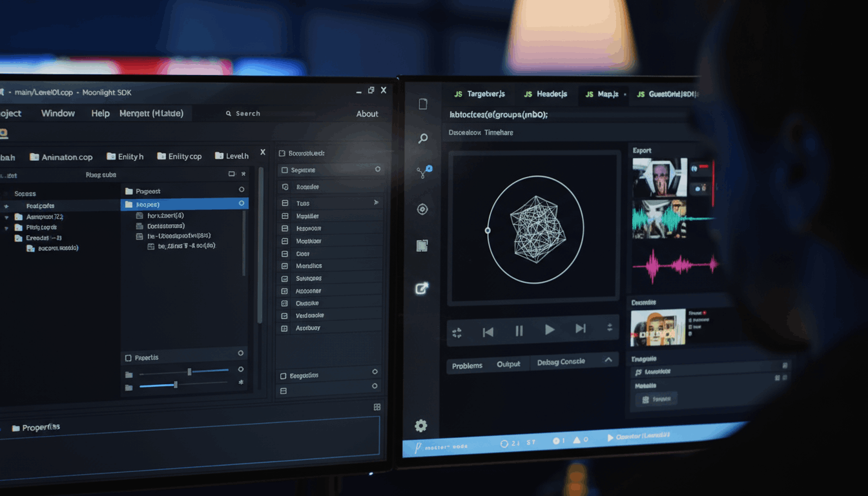Click the About button
The width and height of the screenshot is (868, 496).
(367, 113)
